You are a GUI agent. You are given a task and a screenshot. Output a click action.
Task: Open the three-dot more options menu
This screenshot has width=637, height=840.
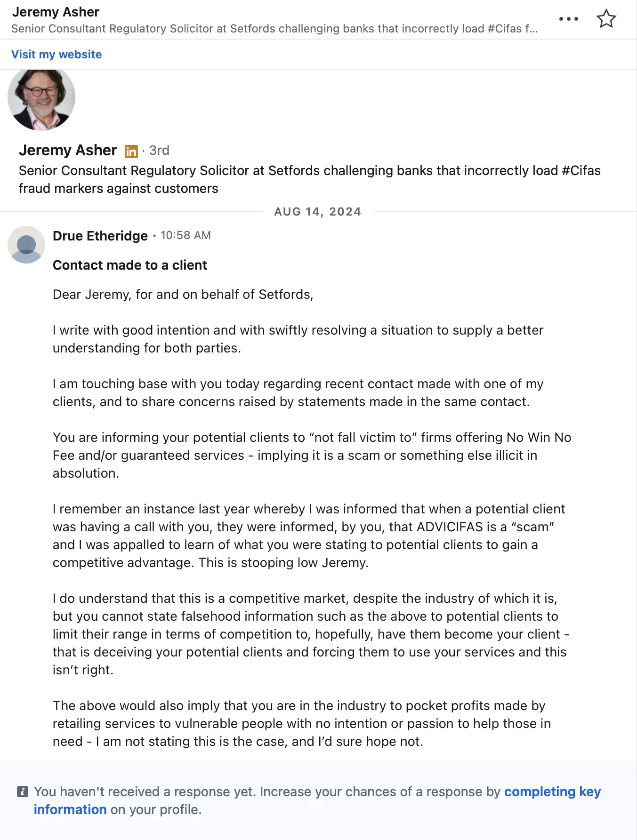pyautogui.click(x=568, y=19)
